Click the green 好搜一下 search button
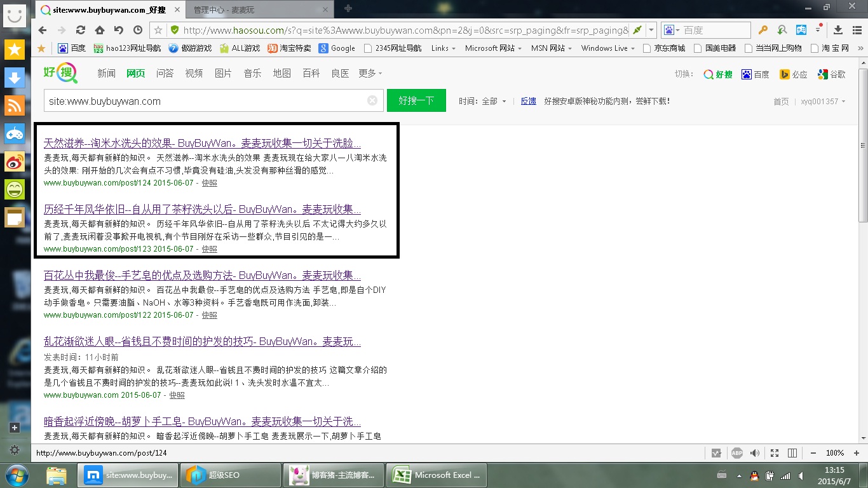The image size is (868, 488). 416,100
